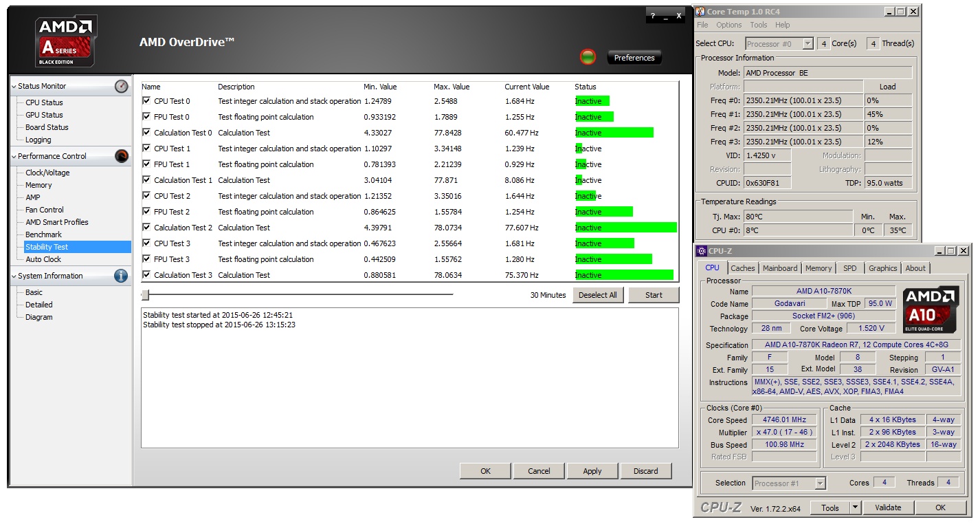Open the Selection processor dropdown in CPU-Z
The width and height of the screenshot is (980, 524).
click(820, 483)
